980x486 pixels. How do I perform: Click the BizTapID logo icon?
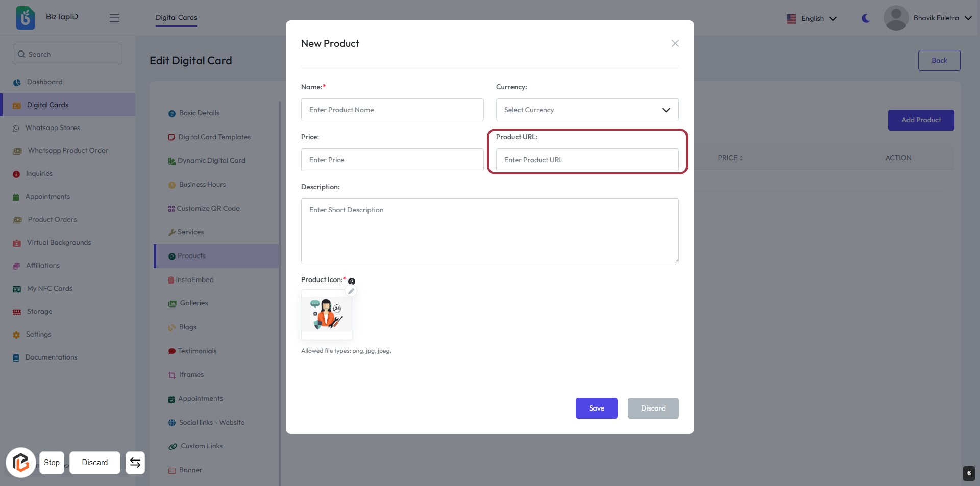click(25, 18)
